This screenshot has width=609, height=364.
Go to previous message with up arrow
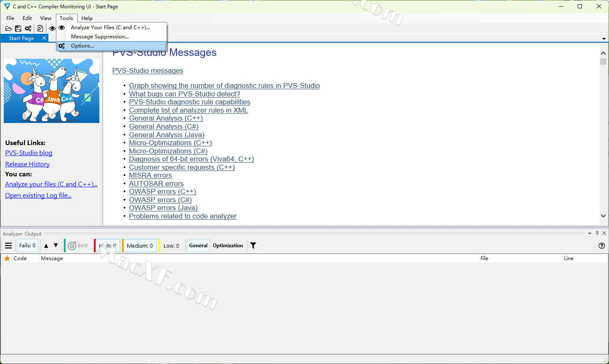point(46,246)
